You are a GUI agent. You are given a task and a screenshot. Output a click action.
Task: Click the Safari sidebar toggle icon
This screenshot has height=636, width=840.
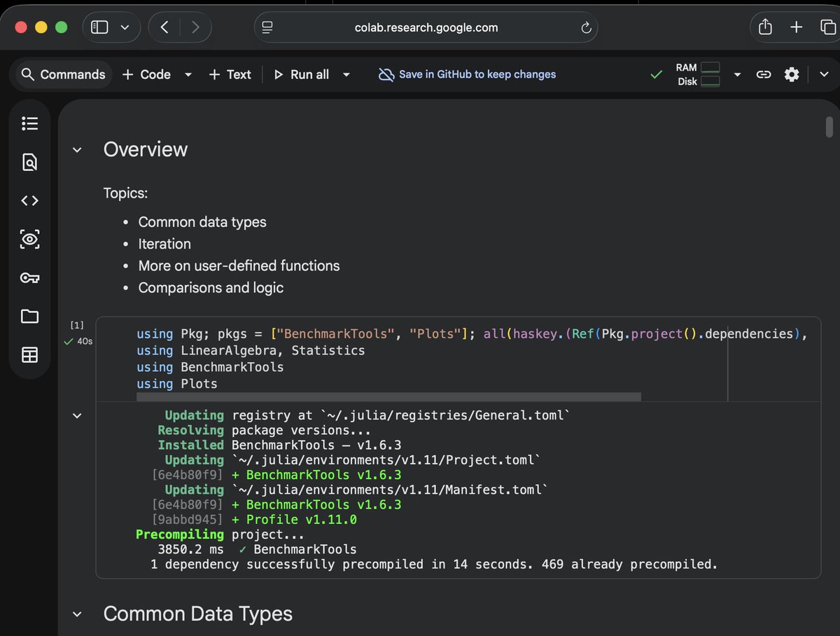point(100,27)
